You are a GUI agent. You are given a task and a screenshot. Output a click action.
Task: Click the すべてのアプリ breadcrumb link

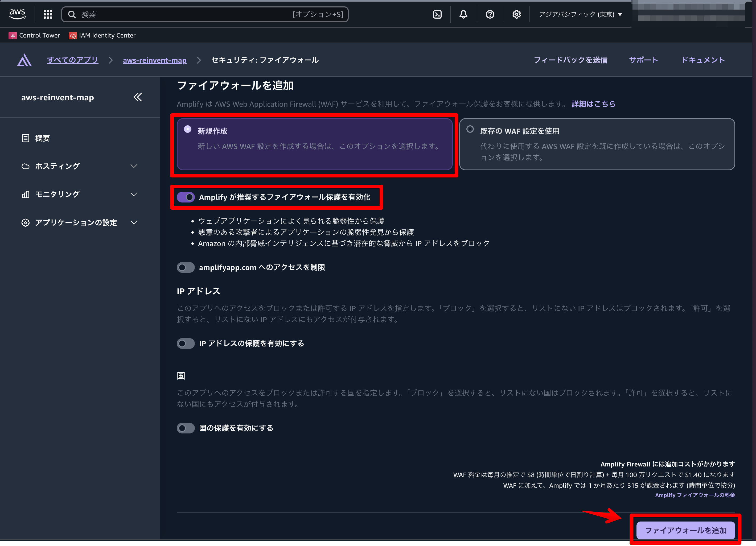73,60
